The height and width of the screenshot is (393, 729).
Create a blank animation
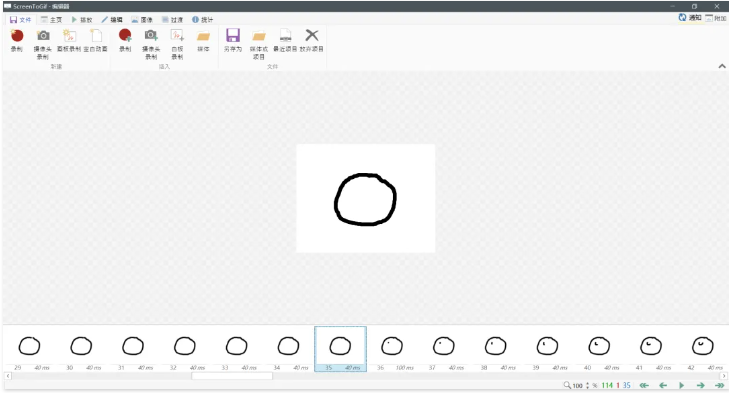96,41
